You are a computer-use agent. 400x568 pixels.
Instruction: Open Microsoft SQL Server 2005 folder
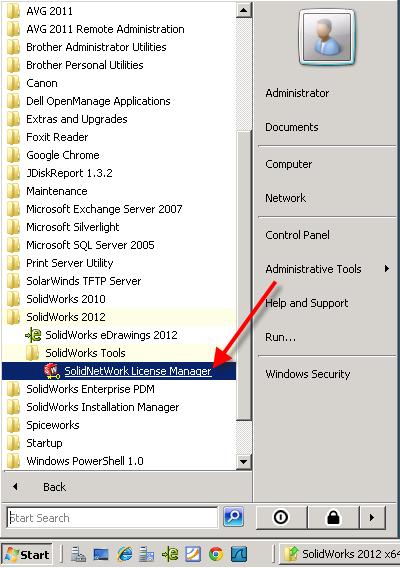119,245
